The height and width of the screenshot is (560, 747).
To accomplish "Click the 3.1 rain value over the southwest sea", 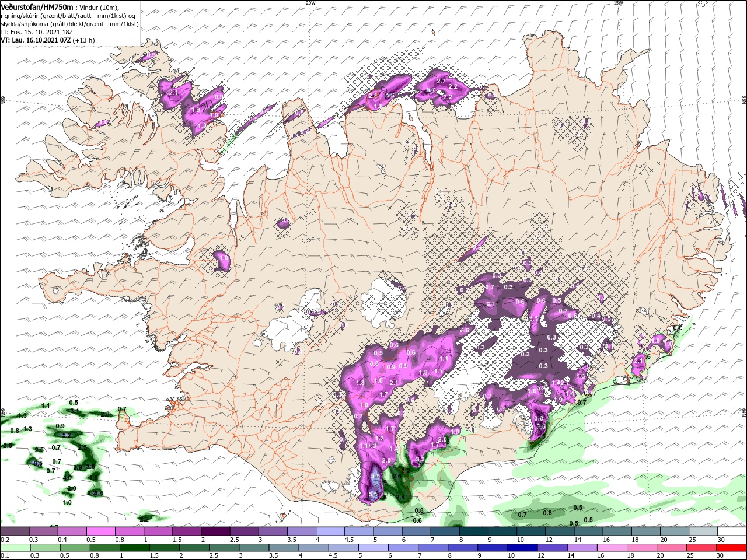I will pos(75,411).
